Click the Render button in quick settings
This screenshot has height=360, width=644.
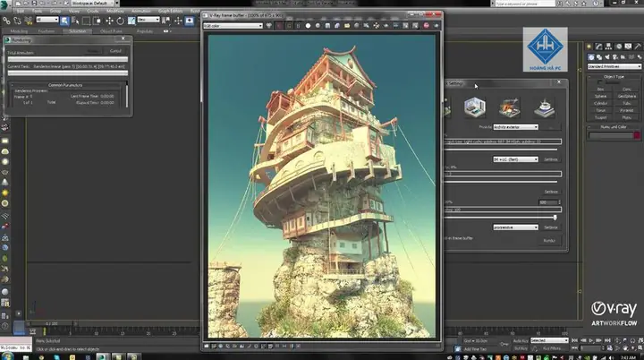click(549, 240)
